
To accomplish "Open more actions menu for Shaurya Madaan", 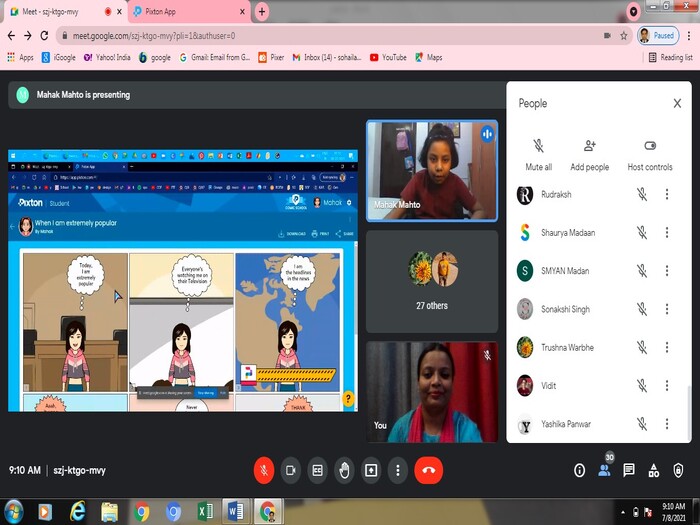I will tap(667, 233).
